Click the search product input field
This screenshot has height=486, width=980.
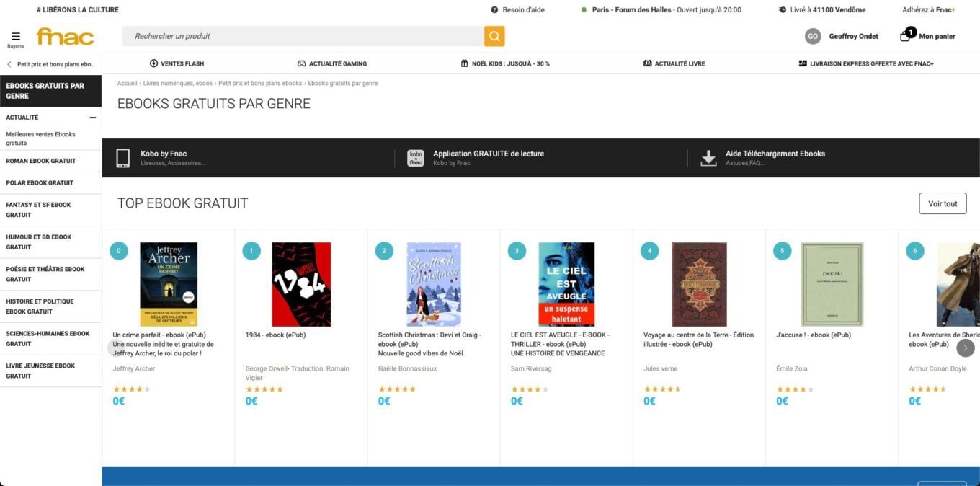click(303, 36)
